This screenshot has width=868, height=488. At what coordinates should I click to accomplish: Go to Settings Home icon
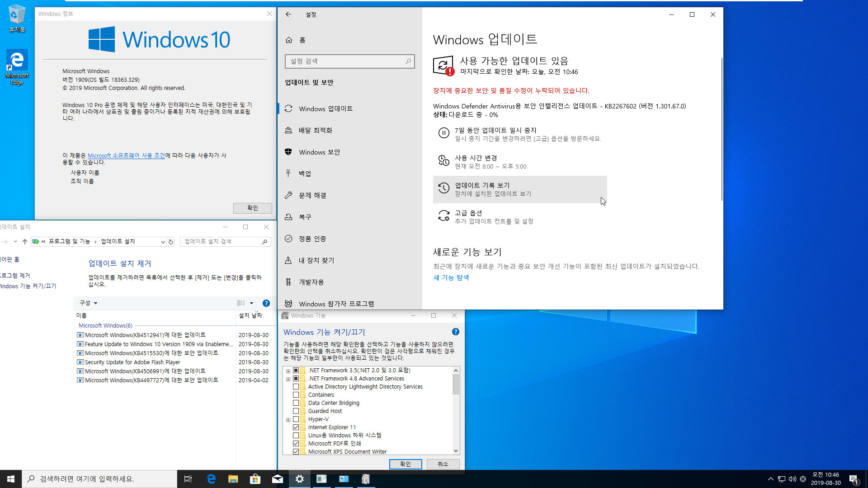tap(289, 40)
